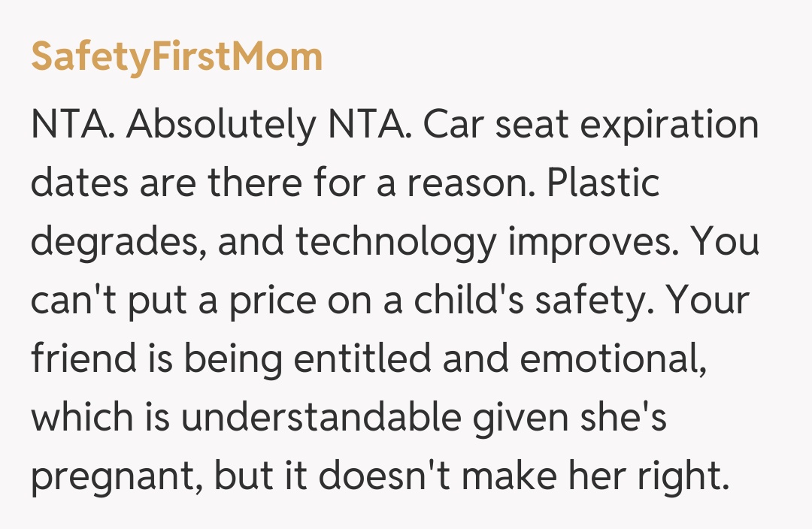Click the word "understandable" in the comment
Viewport: 812px width, 529px height.
point(320,418)
